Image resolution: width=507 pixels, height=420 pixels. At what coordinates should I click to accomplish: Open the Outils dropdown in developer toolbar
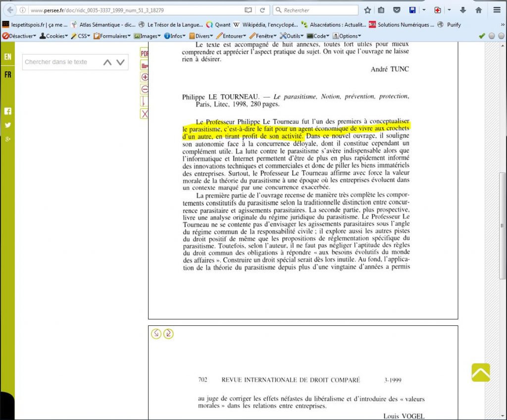tap(292, 36)
